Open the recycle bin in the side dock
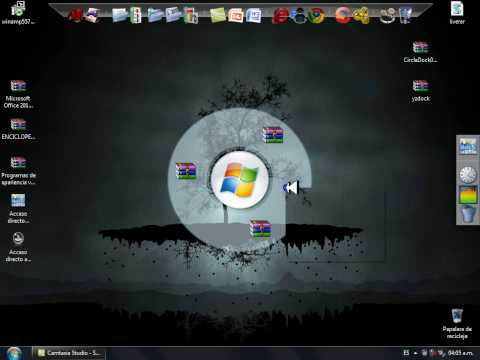The height and width of the screenshot is (360, 480). 468,213
